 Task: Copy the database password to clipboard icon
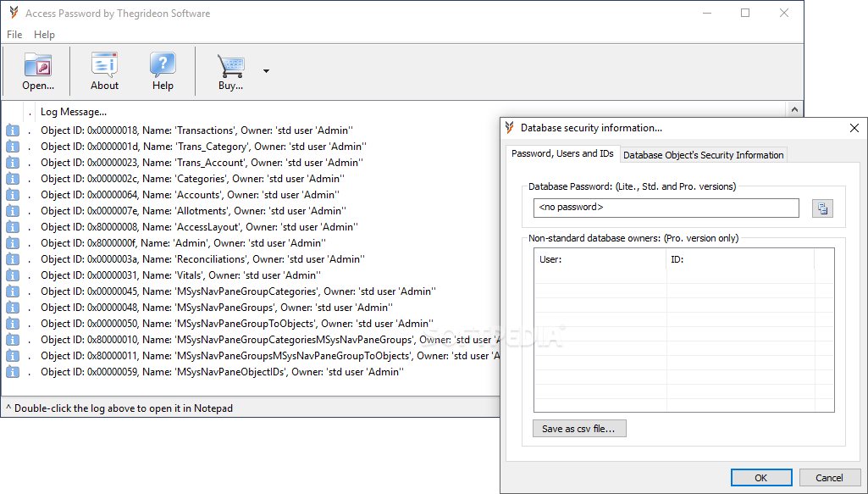click(x=822, y=208)
